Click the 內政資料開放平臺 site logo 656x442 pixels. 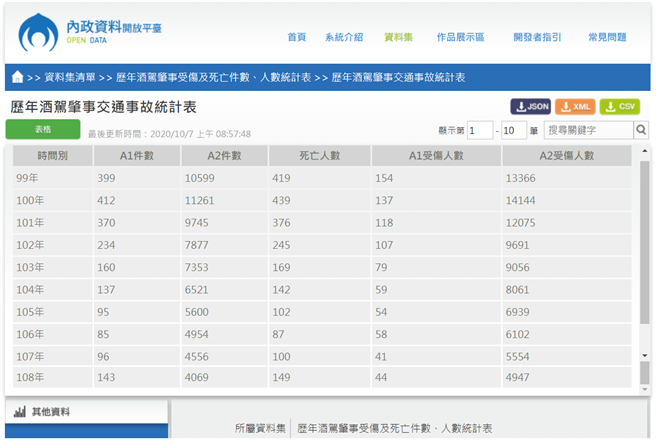tap(88, 32)
